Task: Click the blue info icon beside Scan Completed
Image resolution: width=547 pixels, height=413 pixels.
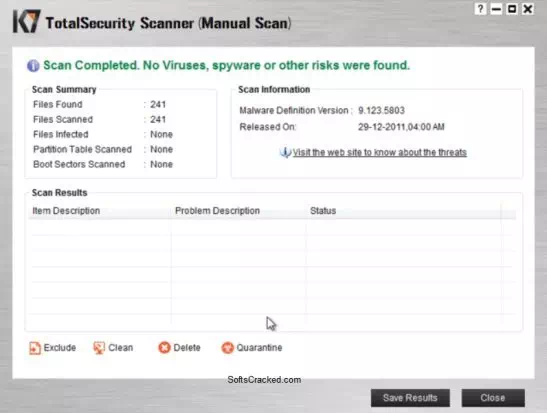Action: (x=33, y=66)
